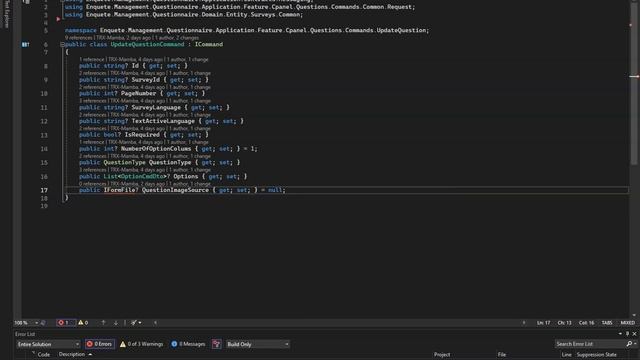Image resolution: width=640 pixels, height=360 pixels.
Task: Click the filter icon left of the Code header
Action: click(33, 353)
